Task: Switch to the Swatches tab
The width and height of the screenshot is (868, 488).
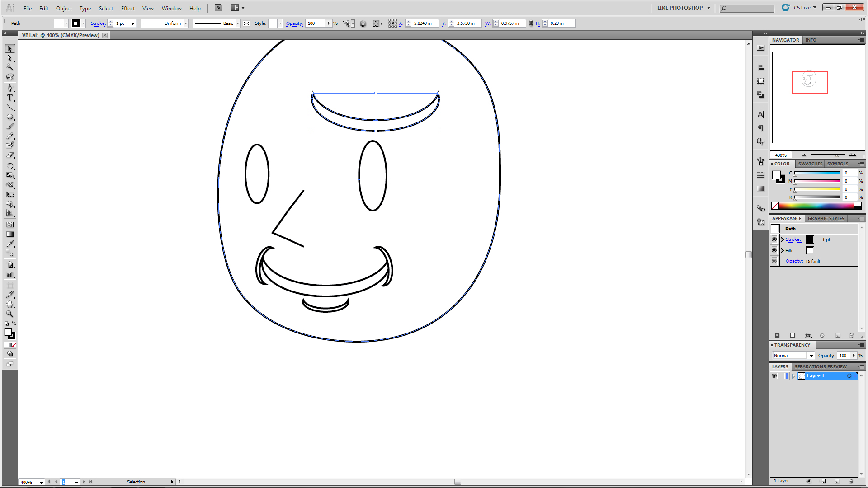Action: (810, 164)
